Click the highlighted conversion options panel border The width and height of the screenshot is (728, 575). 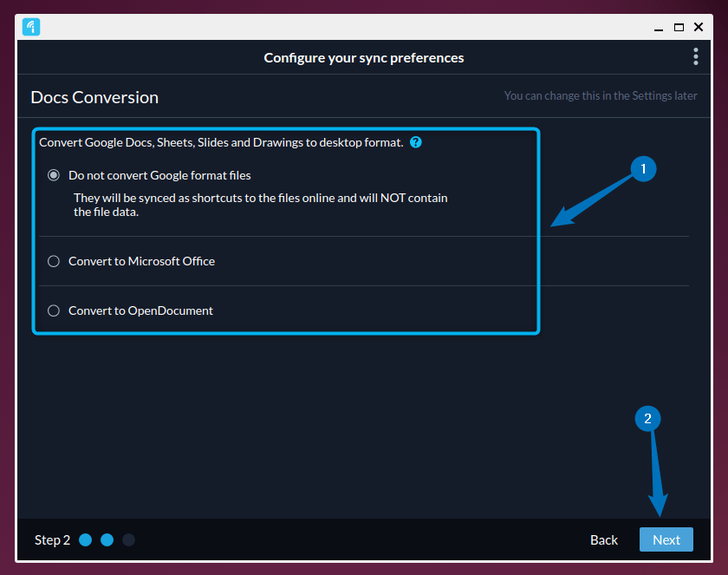pyautogui.click(x=286, y=129)
